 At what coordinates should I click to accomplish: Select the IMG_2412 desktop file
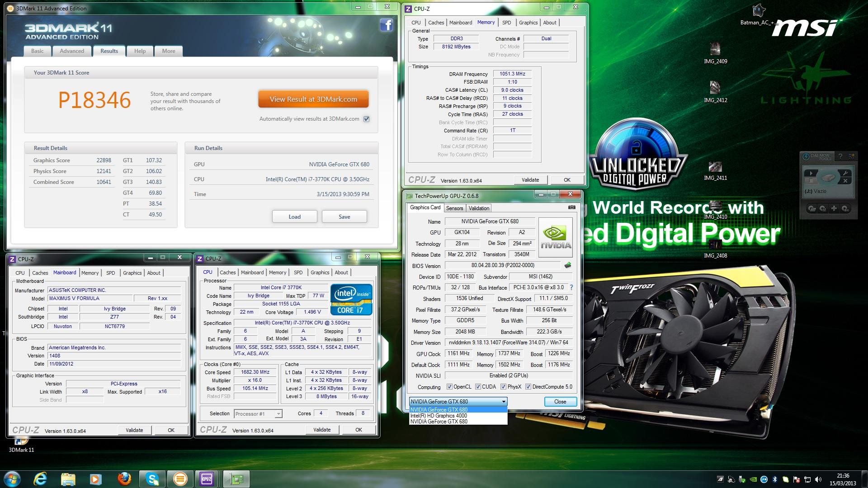pos(715,92)
